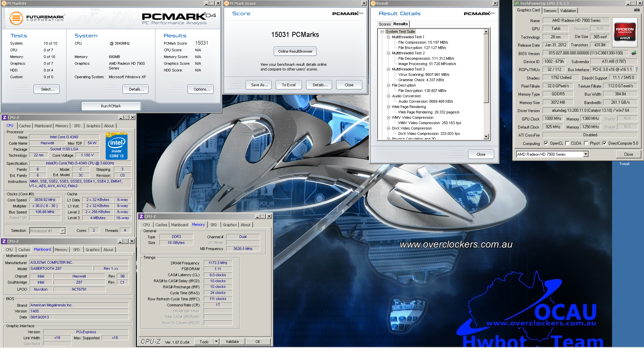Collapse the Multithreaded Test 1 node

tap(388, 37)
